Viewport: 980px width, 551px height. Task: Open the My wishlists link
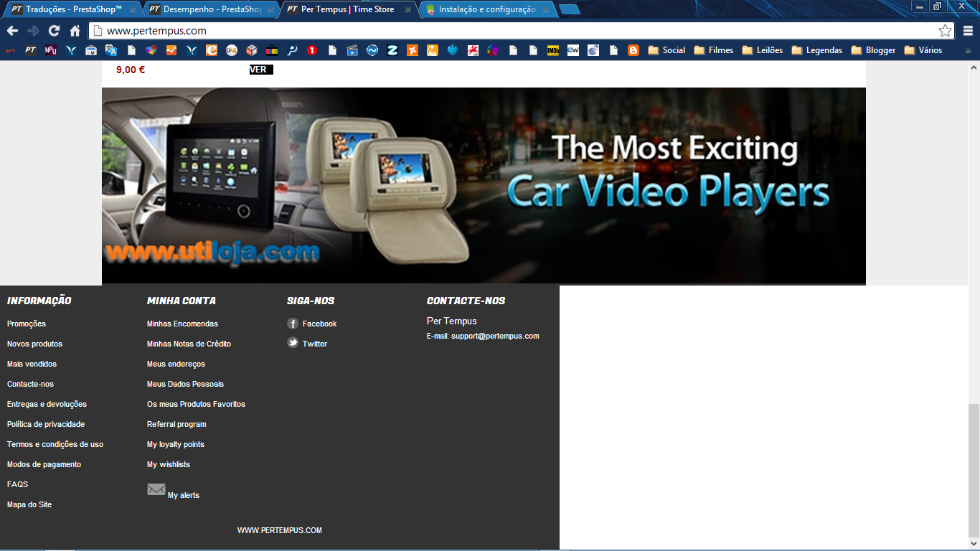(169, 464)
